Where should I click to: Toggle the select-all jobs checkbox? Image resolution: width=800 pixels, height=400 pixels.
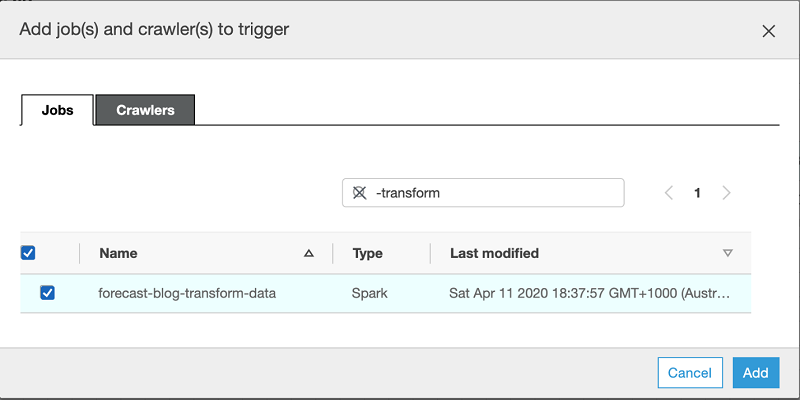[28, 253]
